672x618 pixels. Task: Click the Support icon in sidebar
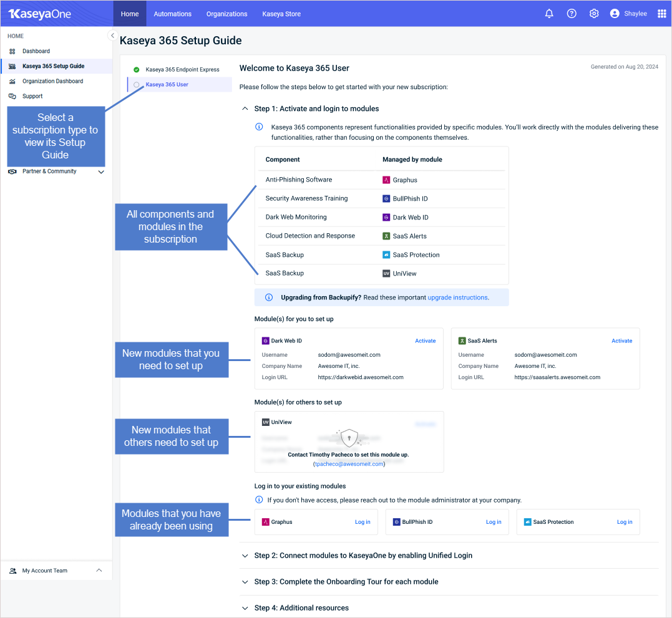coord(12,96)
